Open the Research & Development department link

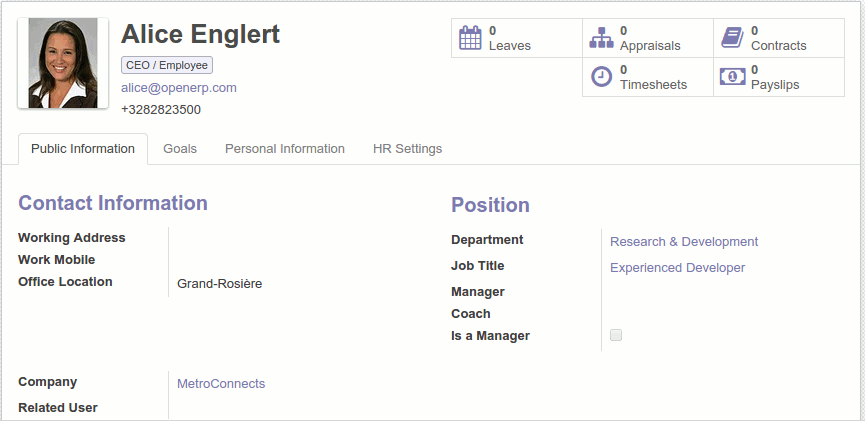[684, 242]
